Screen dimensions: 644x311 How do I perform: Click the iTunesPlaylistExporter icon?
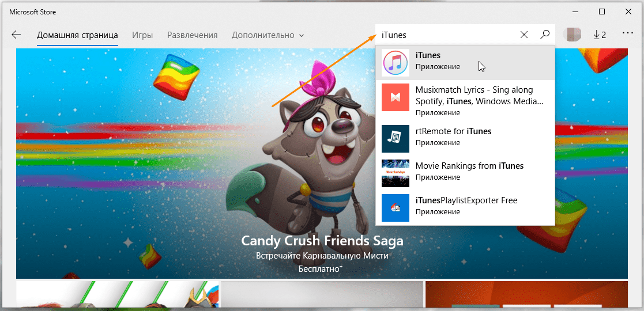[395, 207]
